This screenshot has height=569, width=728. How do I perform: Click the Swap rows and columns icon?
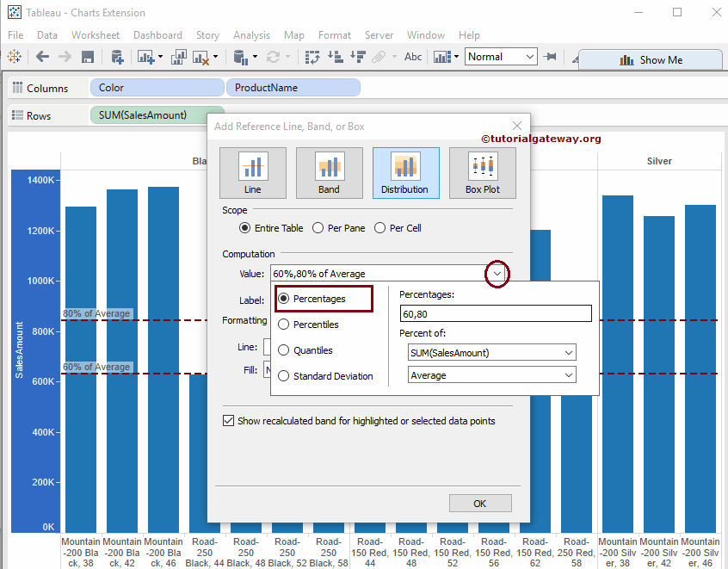point(313,57)
